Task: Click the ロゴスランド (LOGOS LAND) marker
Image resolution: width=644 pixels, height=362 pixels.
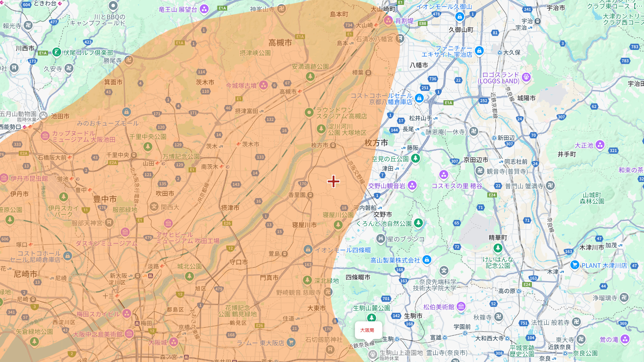Action: pyautogui.click(x=526, y=77)
